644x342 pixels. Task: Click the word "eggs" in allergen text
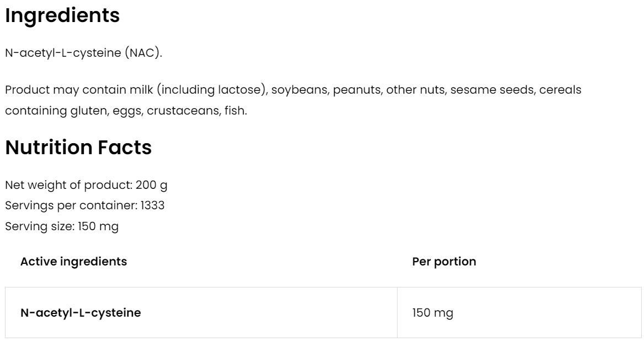tap(125, 111)
